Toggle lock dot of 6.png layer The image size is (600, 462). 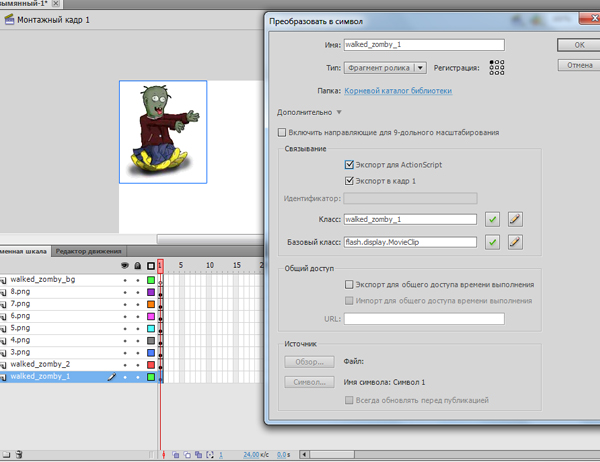tap(138, 317)
